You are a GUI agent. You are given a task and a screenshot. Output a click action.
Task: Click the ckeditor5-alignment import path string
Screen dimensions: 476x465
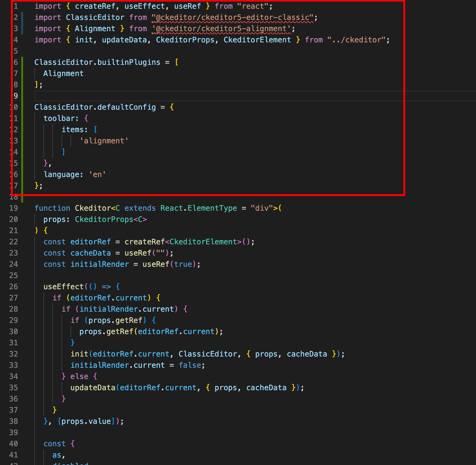(223, 29)
